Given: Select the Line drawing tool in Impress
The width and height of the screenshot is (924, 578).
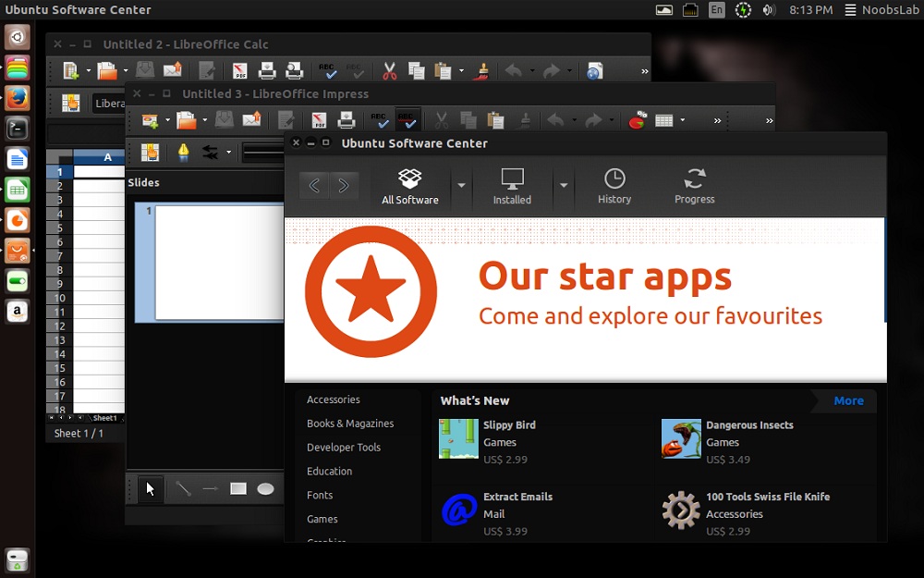Looking at the screenshot, I should [183, 488].
